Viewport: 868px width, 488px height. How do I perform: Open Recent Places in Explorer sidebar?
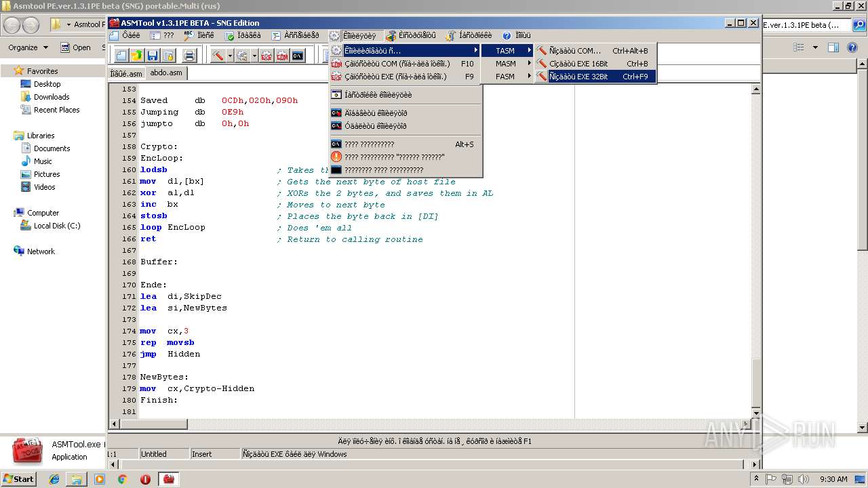(56, 110)
